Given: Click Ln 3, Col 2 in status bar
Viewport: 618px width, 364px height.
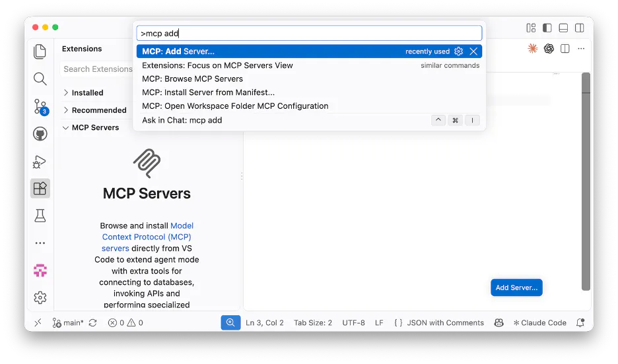Looking at the screenshot, I should pyautogui.click(x=265, y=322).
